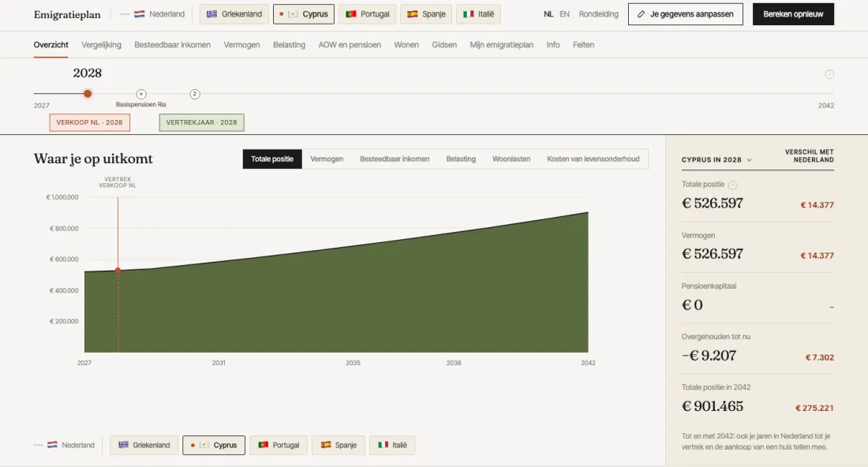Viewport: 868px width, 467px height.
Task: Toggle Nederland in the legend below the chart
Action: [x=64, y=445]
